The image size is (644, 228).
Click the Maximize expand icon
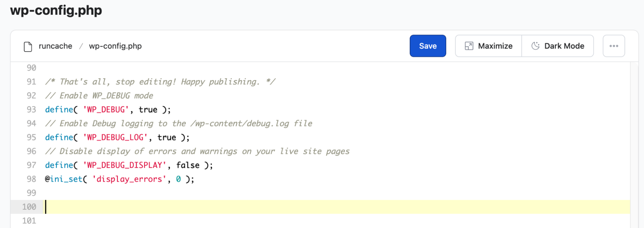tap(469, 46)
